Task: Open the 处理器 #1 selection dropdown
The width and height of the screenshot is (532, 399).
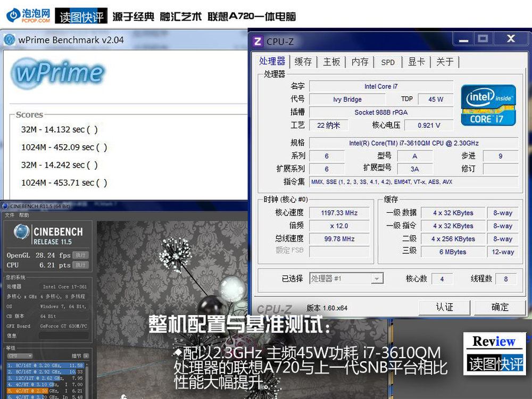Action: point(346,279)
